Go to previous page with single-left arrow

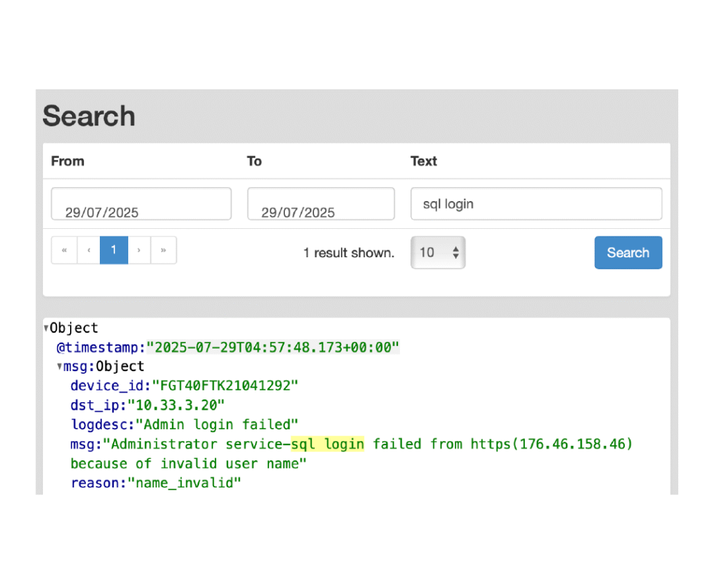tap(89, 250)
